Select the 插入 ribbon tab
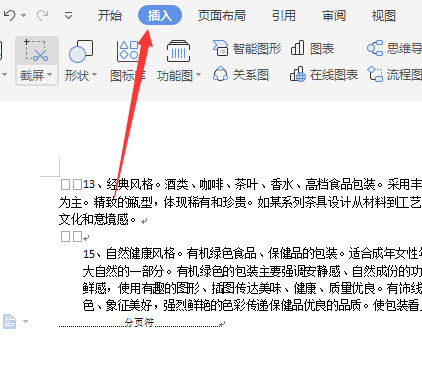 point(160,15)
